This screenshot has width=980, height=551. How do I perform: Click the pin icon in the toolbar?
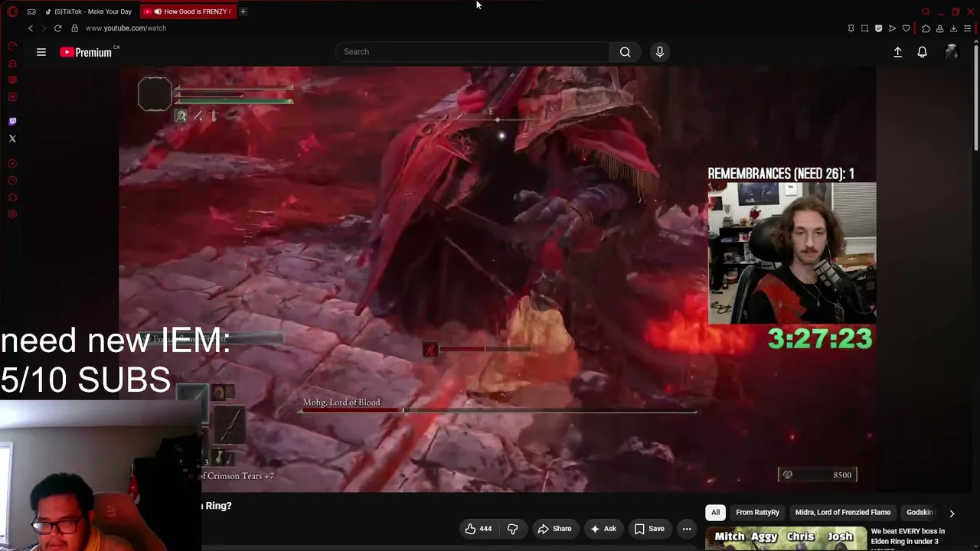pyautogui.click(x=851, y=28)
